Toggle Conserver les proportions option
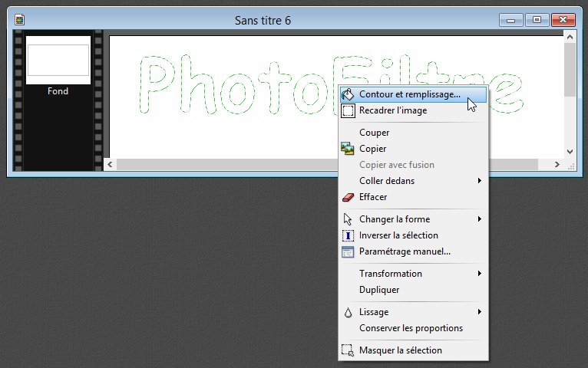 (413, 328)
